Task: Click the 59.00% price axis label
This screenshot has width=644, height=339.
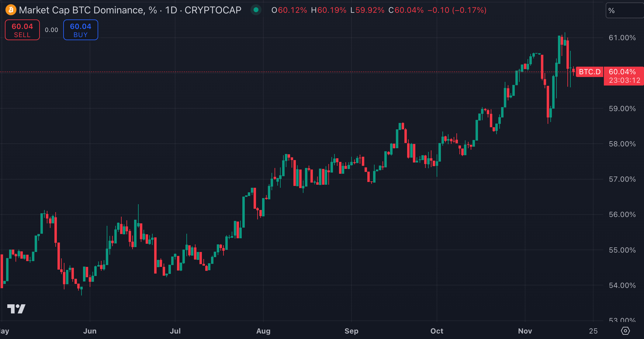Action: coord(622,109)
